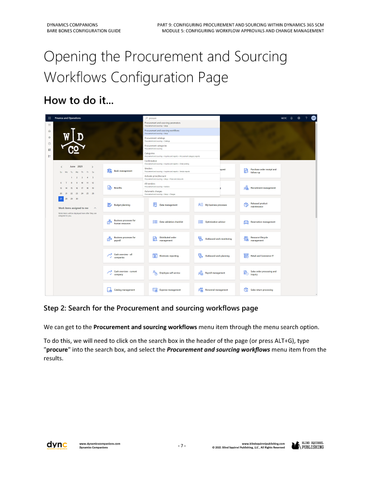The width and height of the screenshot is (371, 480).
Task: Open the Expense management tile icon
Action: pyautogui.click(x=155, y=290)
